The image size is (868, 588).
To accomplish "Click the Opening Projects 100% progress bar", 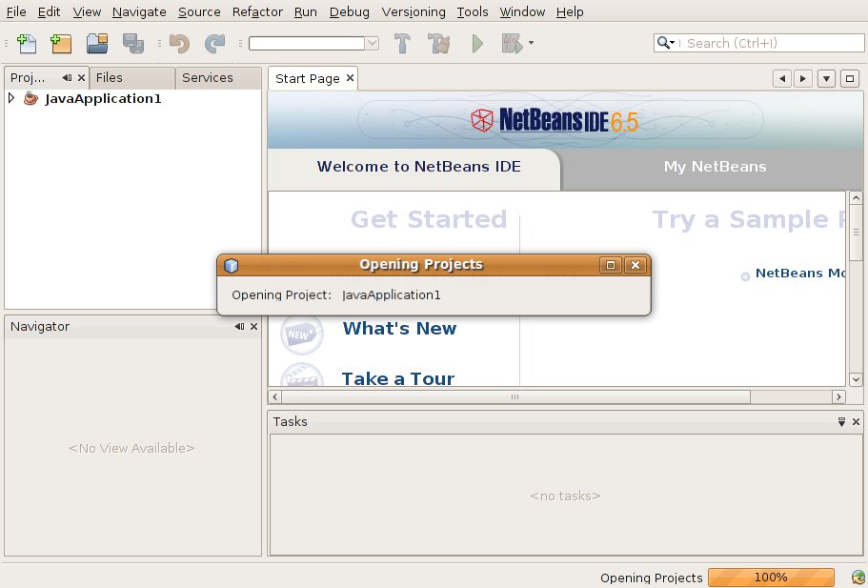I will click(x=771, y=578).
